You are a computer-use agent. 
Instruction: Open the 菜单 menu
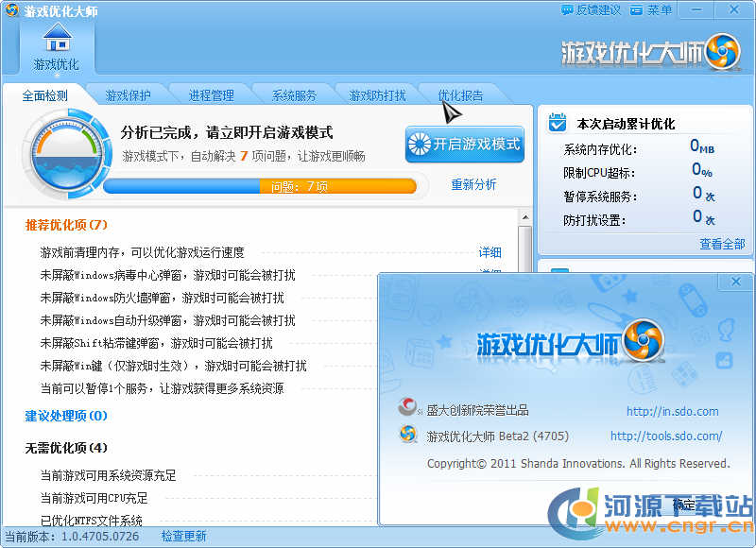650,9
